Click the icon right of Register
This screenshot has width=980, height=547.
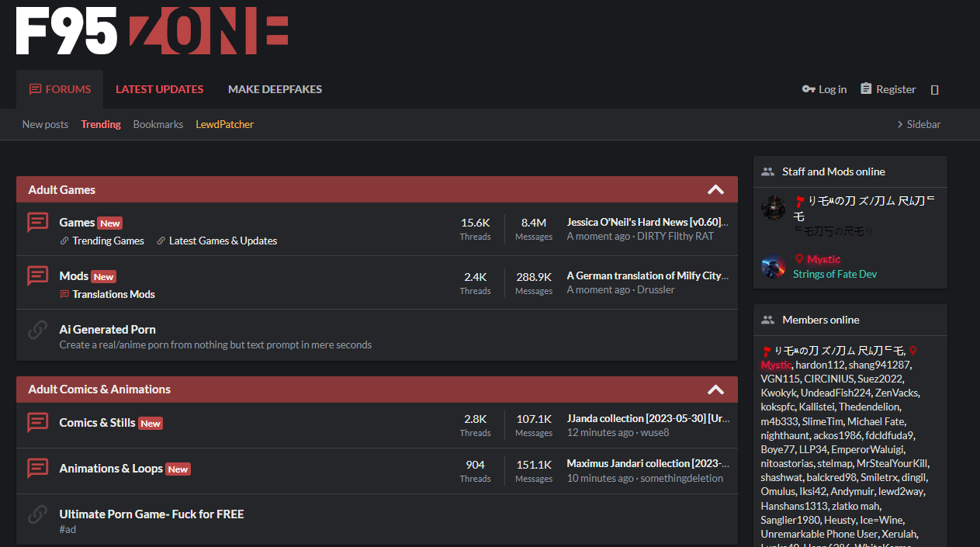pos(934,90)
